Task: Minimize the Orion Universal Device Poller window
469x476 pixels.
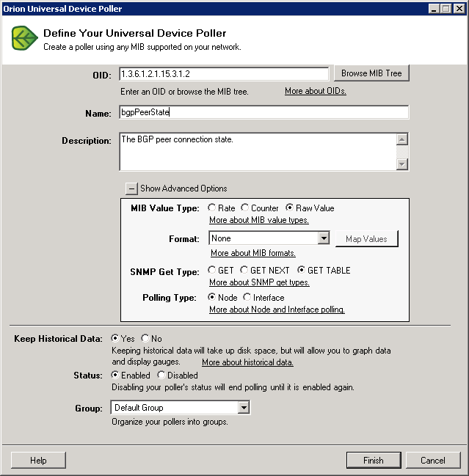Action: tap(434, 9)
